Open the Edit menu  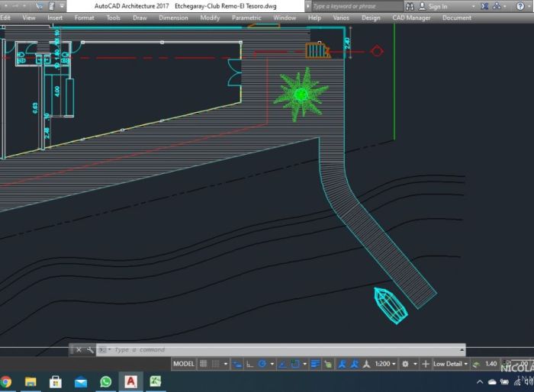5,18
